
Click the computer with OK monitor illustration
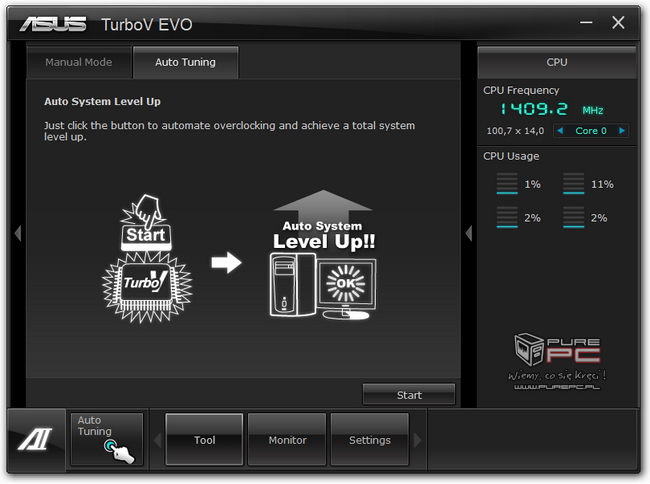coord(323,286)
